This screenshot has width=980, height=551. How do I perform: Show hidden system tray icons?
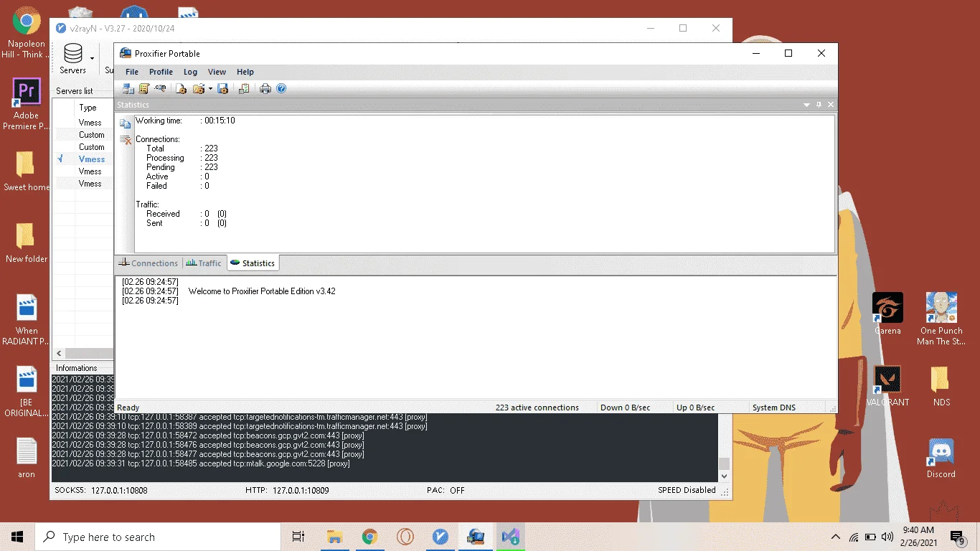(835, 537)
